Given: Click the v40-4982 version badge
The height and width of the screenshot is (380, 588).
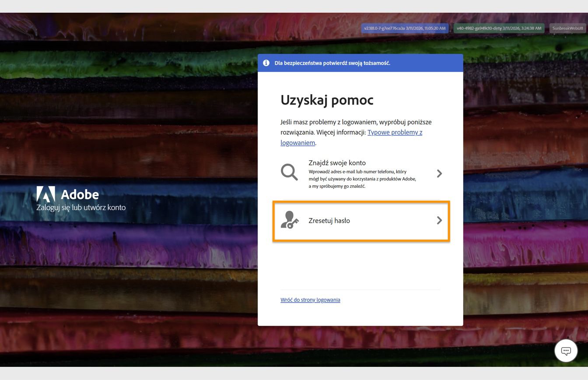Looking at the screenshot, I should [499, 28].
